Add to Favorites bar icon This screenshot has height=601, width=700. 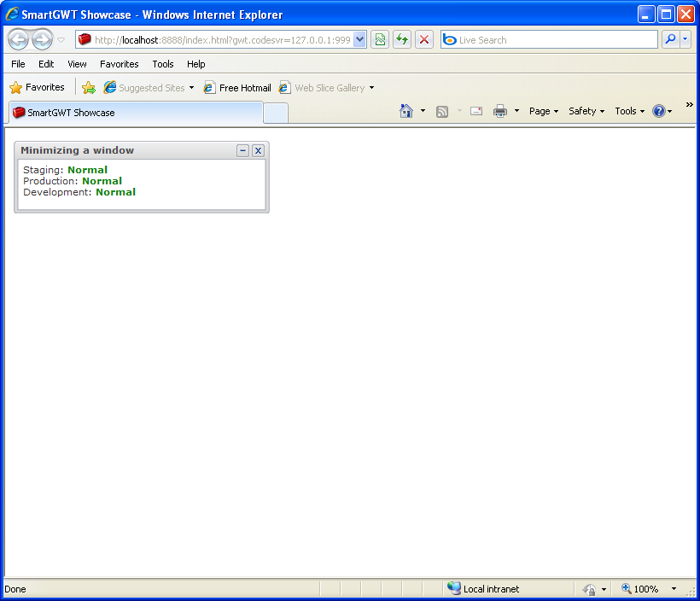pyautogui.click(x=89, y=88)
